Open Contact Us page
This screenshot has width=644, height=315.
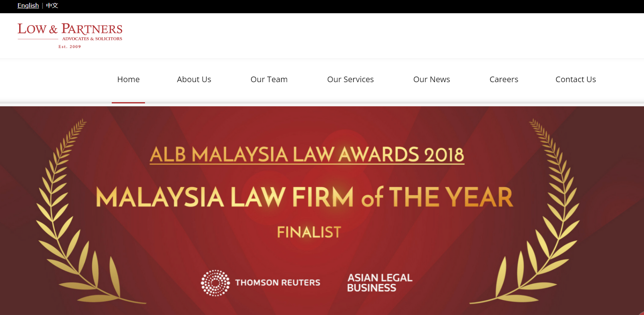tap(576, 79)
